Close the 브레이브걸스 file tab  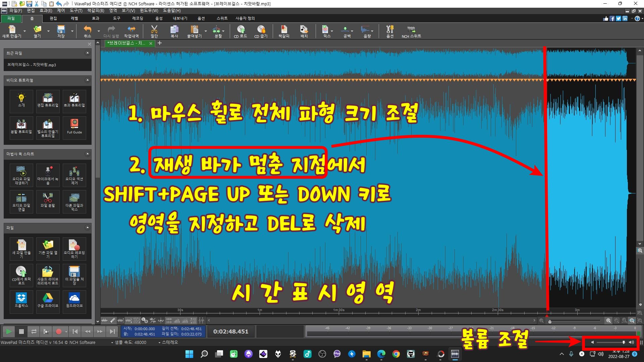click(x=151, y=43)
